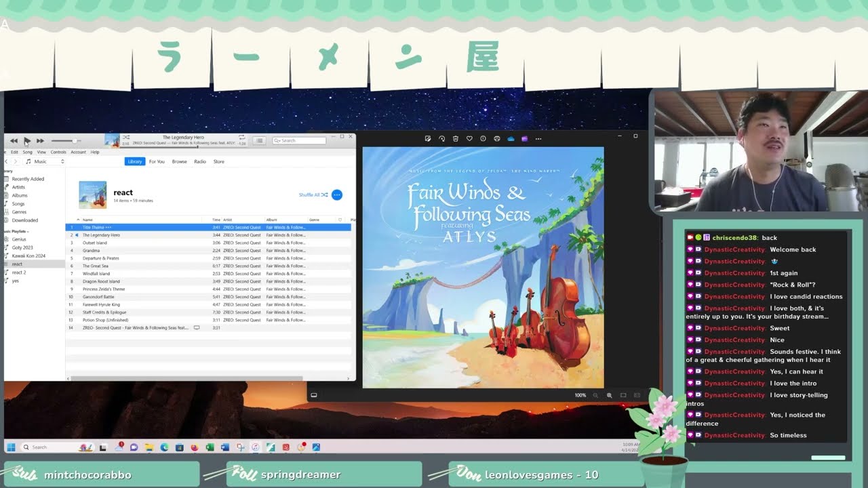Toggle repeat in the now-playing display

click(242, 138)
